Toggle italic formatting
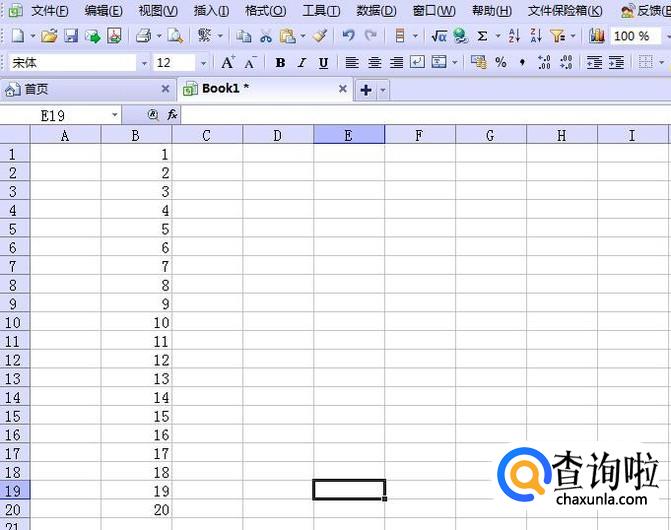 302,62
